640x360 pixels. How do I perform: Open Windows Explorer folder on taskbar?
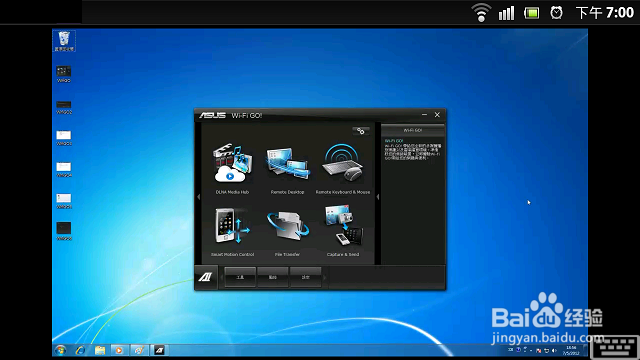tap(100, 350)
